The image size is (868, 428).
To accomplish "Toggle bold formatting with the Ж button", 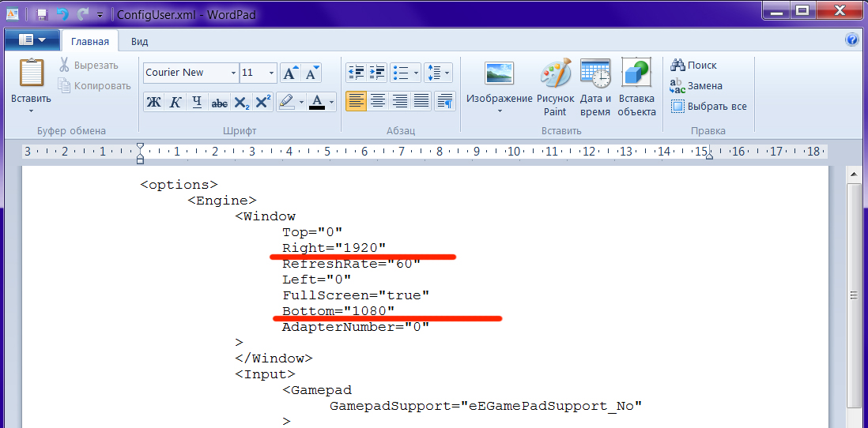I will 154,103.
